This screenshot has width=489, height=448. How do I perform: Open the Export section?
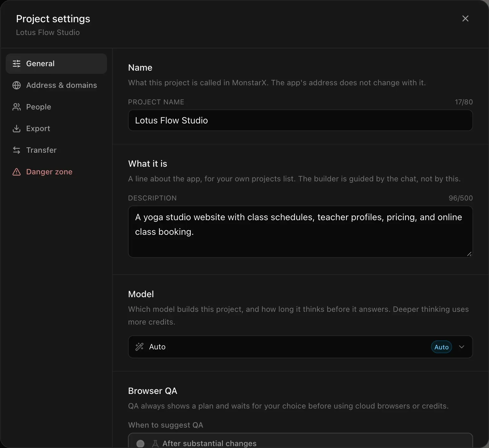[56, 129]
